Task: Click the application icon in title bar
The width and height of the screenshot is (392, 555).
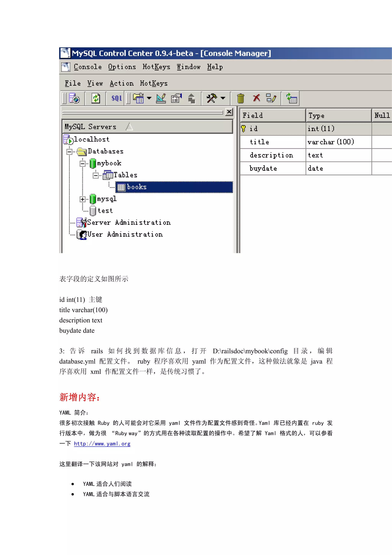Action: pyautogui.click(x=65, y=53)
